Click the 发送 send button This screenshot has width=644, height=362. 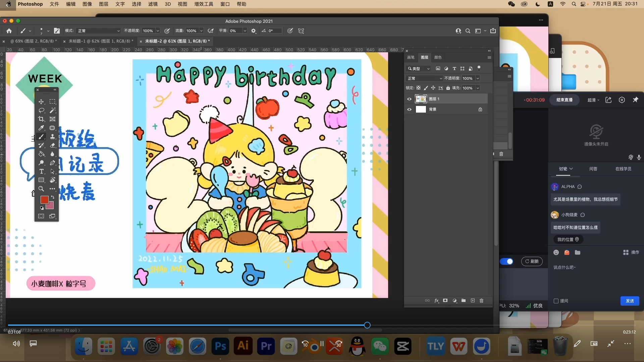pyautogui.click(x=630, y=301)
